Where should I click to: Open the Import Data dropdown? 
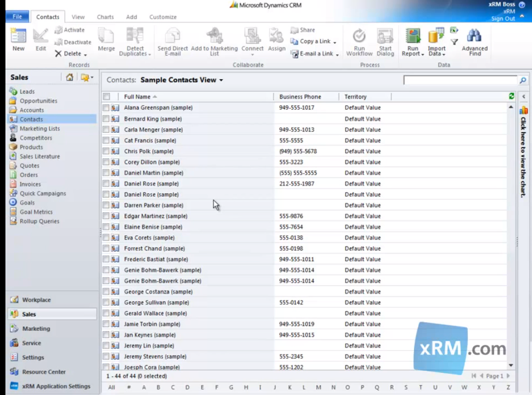(x=444, y=55)
